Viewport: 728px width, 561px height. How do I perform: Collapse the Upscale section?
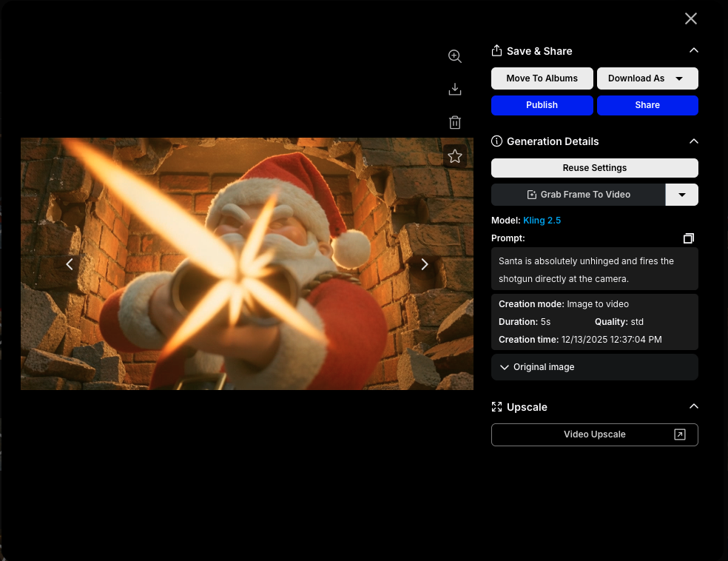coord(694,406)
